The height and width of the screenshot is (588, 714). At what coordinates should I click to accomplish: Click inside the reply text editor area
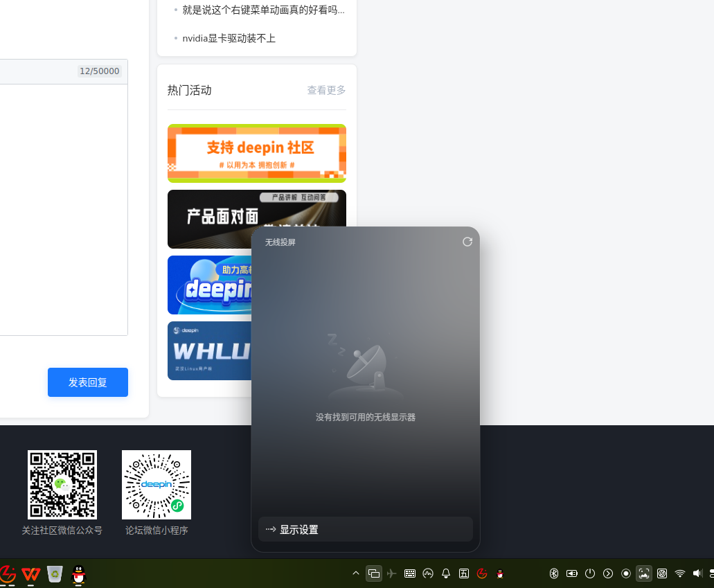tap(64, 210)
